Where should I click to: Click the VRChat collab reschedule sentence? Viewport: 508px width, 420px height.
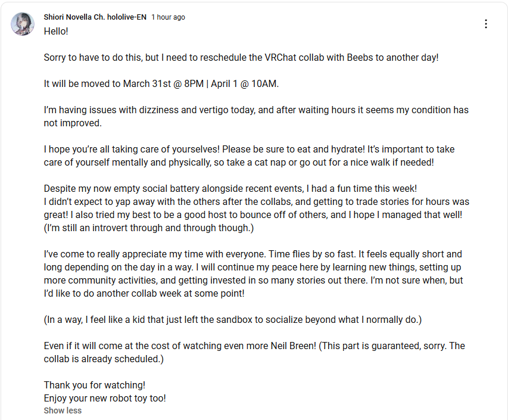click(241, 58)
